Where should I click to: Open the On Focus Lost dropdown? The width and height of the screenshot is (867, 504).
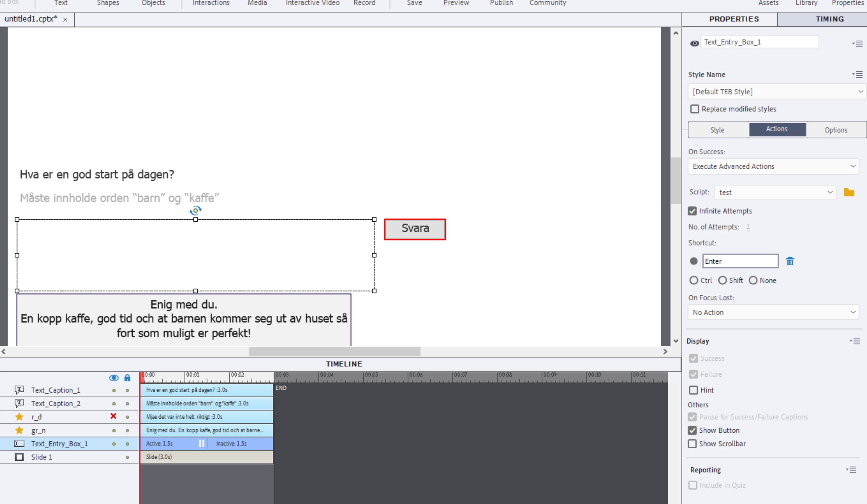[x=773, y=312]
